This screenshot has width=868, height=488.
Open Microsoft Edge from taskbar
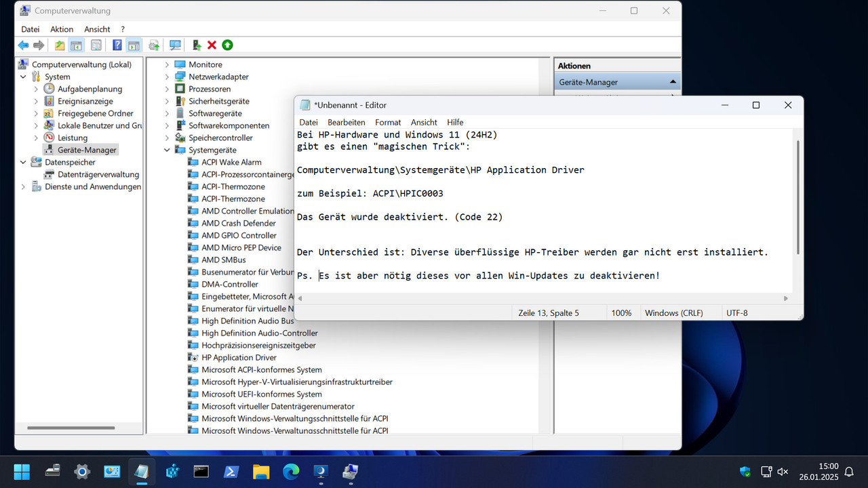(291, 471)
